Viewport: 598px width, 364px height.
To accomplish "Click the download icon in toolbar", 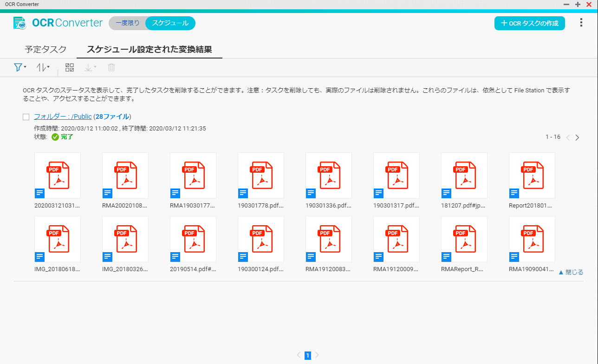I will 90,68.
